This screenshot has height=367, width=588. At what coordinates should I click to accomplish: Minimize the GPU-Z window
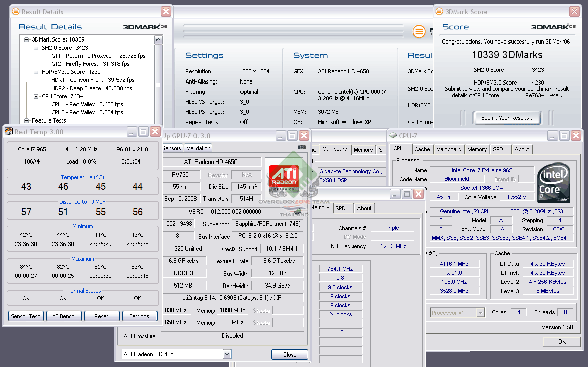pyautogui.click(x=281, y=135)
